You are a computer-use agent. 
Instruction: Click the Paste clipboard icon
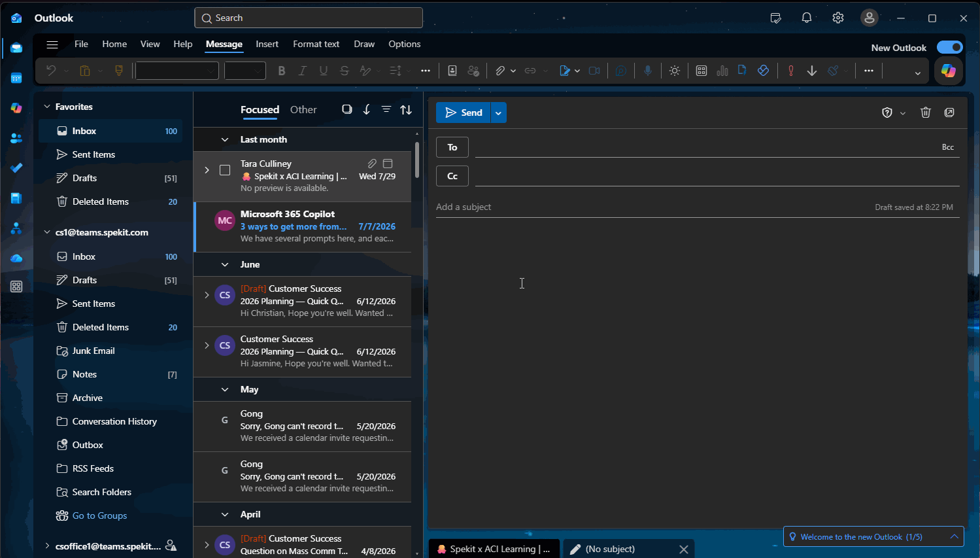(84, 71)
